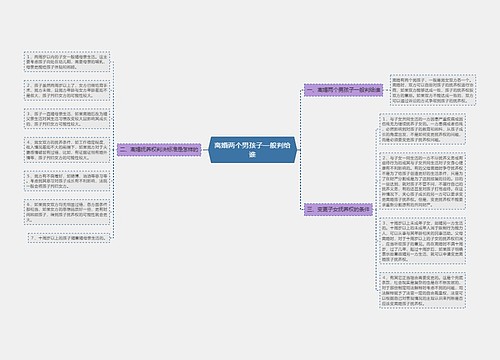Click left note 1 about children under two
Viewport: 500px width, 360px height.
click(x=67, y=62)
